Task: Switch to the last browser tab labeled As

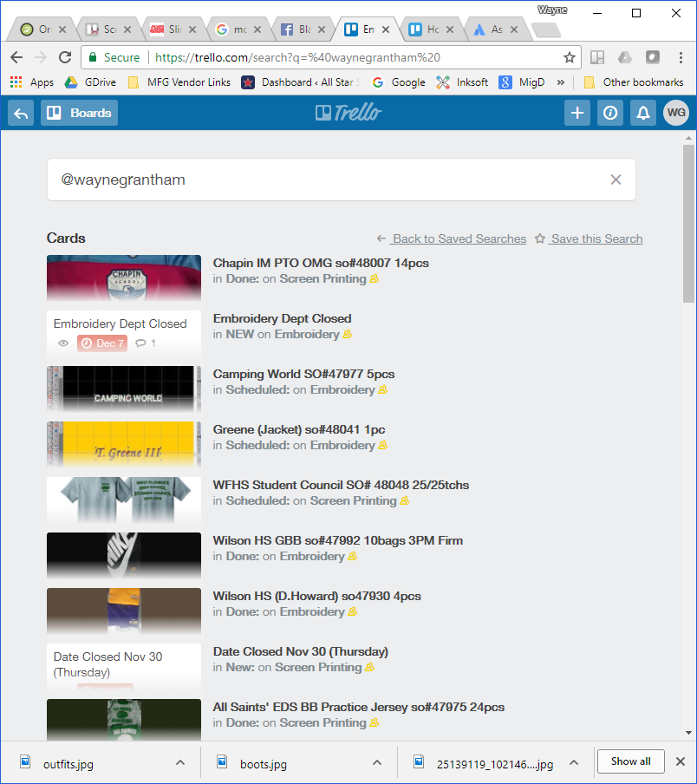Action: (495, 29)
